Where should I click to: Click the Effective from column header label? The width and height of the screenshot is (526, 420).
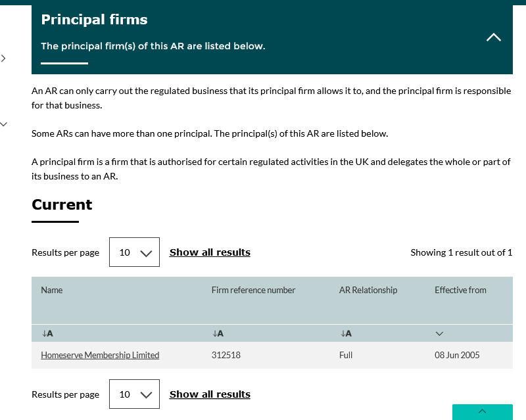pyautogui.click(x=460, y=290)
